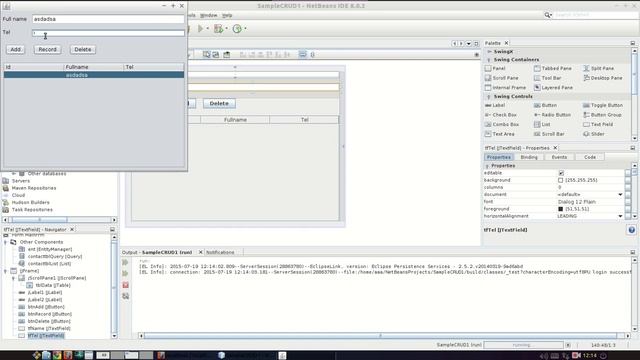The image size is (640, 360).
Task: Click the Debug Project toolbar icon
Action: pos(219,29)
